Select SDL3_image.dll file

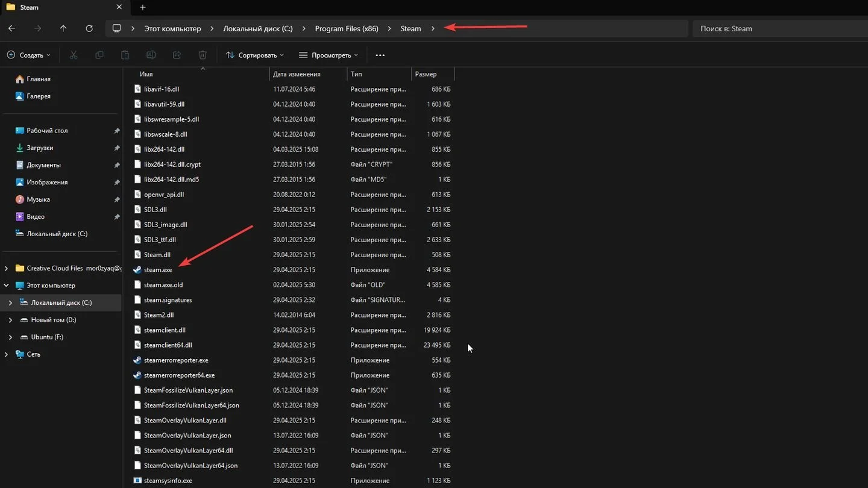click(x=165, y=225)
